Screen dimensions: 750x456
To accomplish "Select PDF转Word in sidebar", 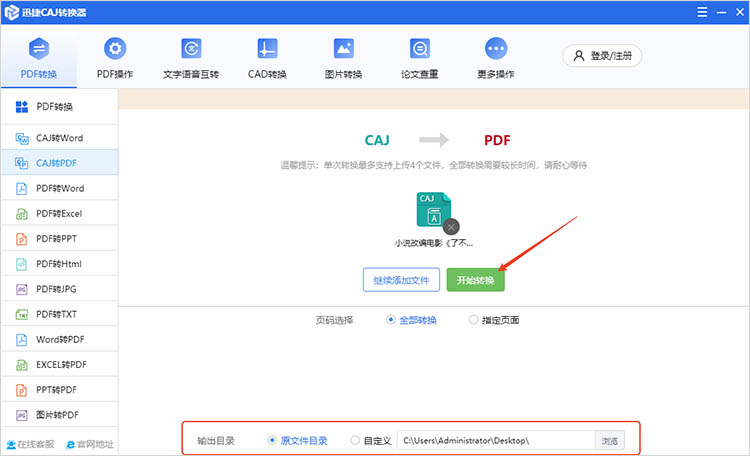I will coord(59,188).
